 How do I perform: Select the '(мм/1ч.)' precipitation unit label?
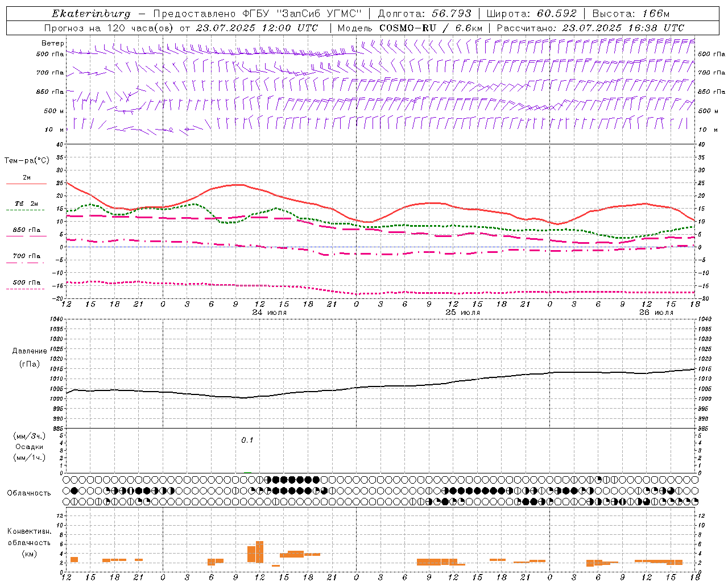coord(30,458)
